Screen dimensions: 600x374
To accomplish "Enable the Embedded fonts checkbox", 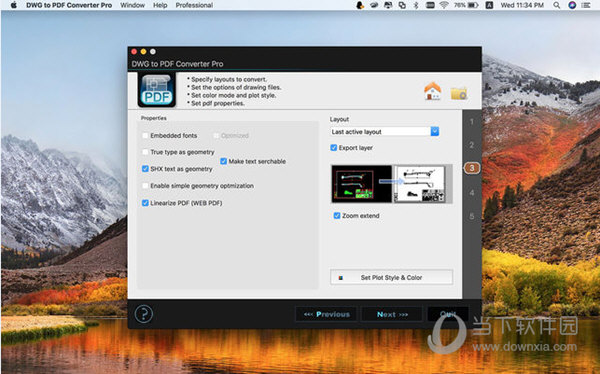I will 145,136.
